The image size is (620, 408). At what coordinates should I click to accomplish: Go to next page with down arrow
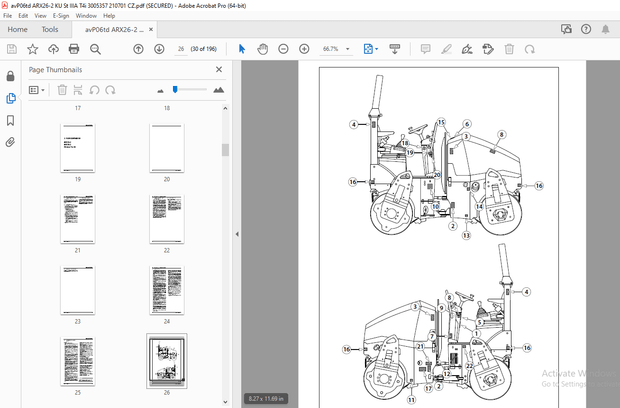click(x=159, y=49)
